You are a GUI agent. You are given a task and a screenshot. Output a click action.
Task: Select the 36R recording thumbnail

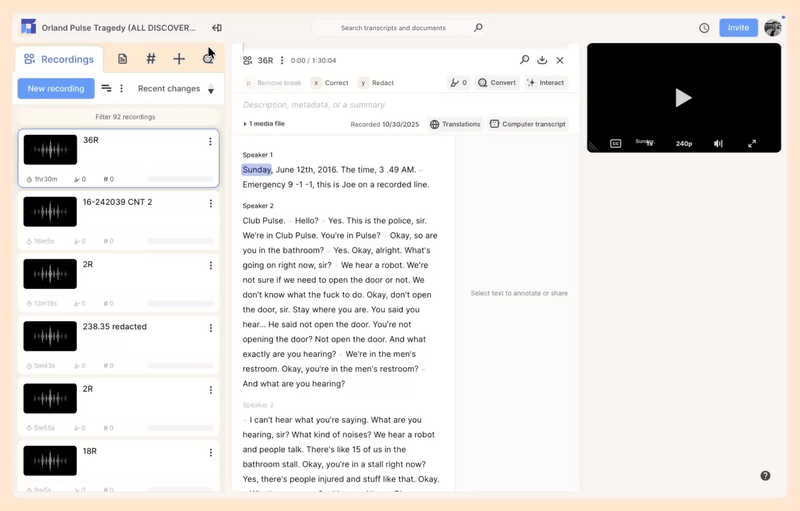pos(51,149)
